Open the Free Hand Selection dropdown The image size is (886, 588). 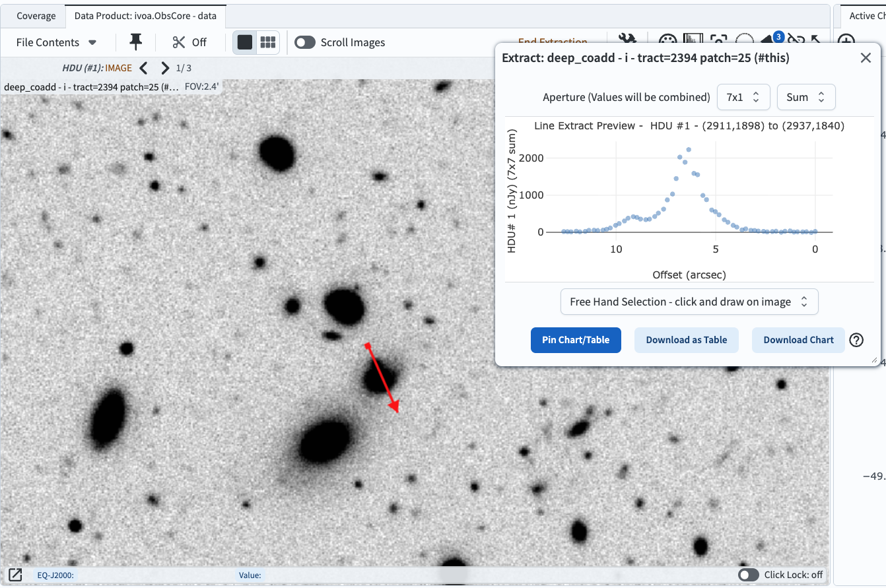click(689, 302)
